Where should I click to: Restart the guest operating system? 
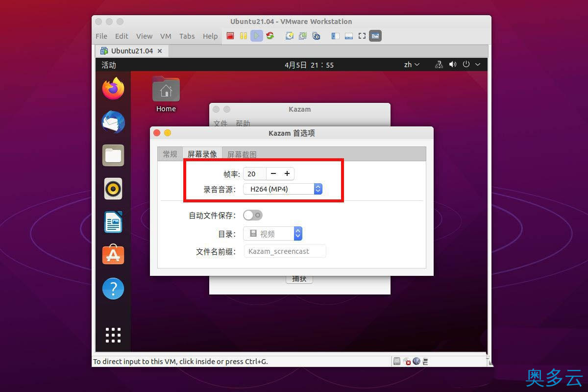tap(270, 35)
